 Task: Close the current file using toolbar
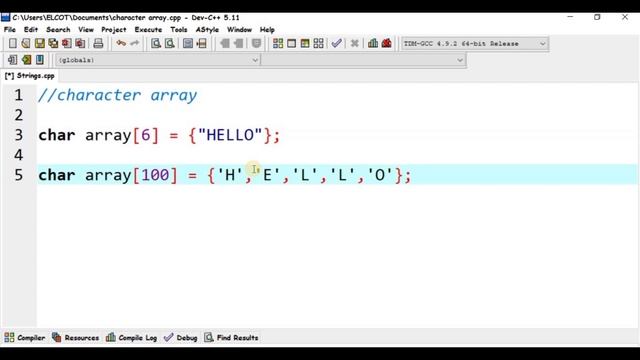pos(67,43)
